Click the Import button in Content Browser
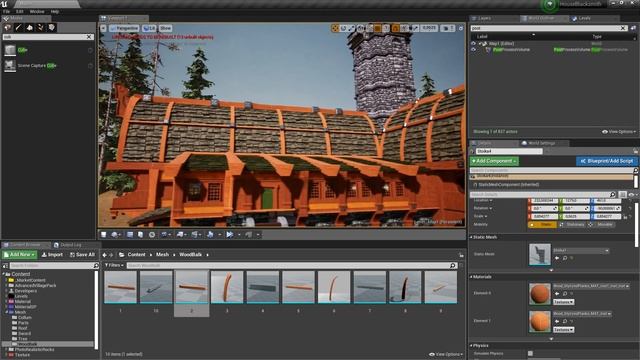 [52, 255]
